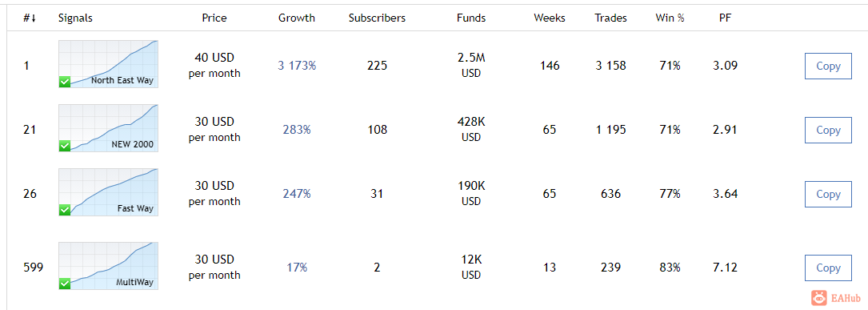Open the North East Way signal chart
This screenshot has width=868, height=310.
pyautogui.click(x=109, y=64)
